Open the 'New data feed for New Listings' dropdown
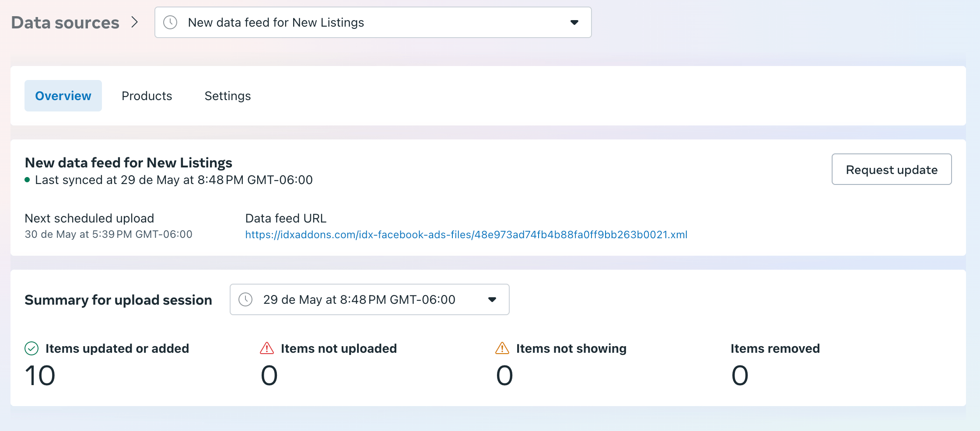This screenshot has width=980, height=431. click(x=372, y=22)
